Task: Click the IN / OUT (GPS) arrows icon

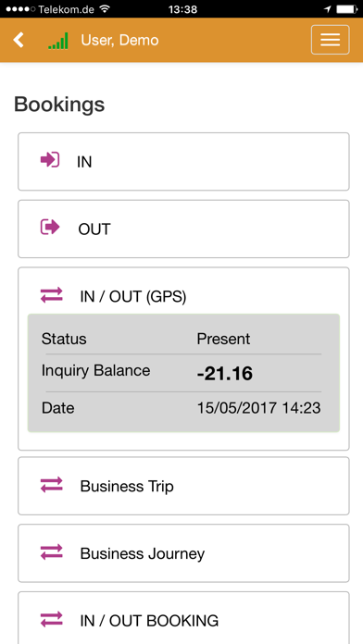Action: tap(51, 295)
